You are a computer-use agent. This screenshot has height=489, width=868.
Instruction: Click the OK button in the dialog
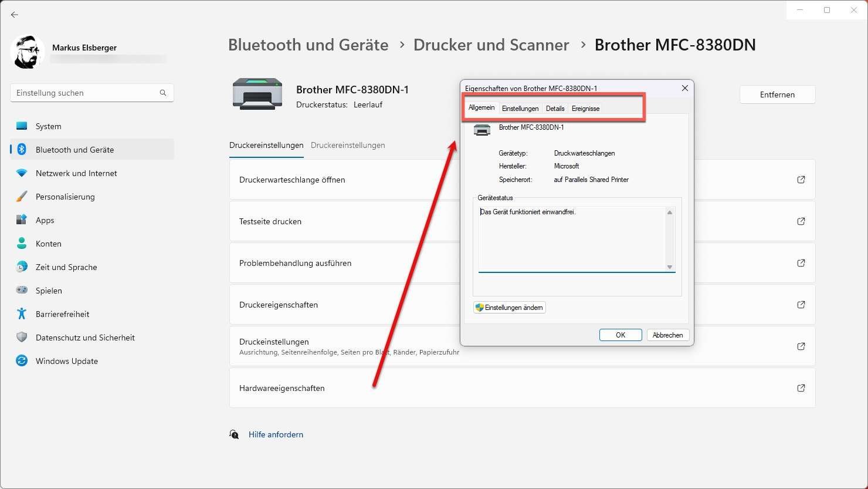click(621, 335)
